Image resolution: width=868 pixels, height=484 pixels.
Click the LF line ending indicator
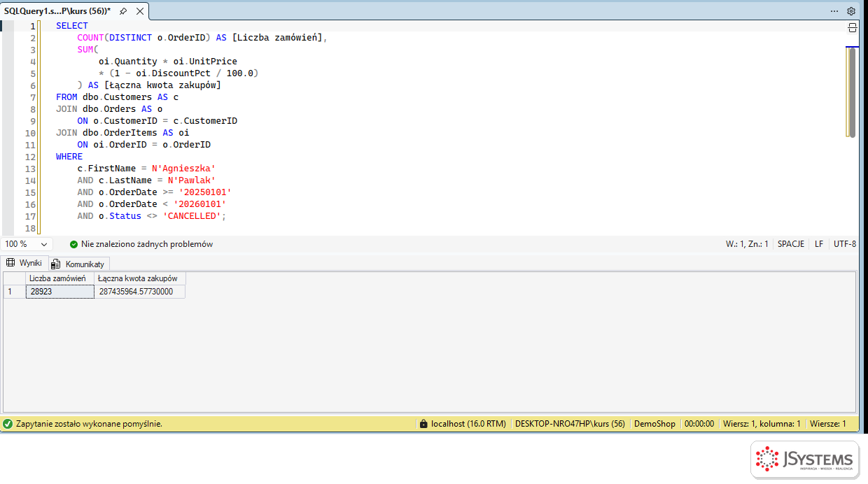819,244
